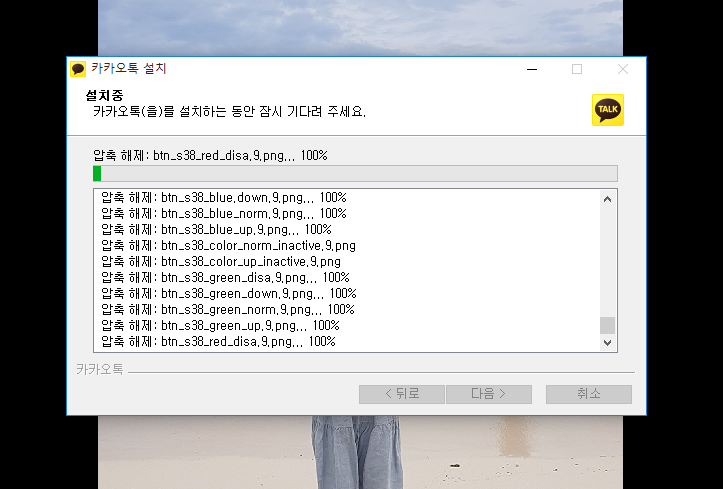Click the yellow TALK logo
The image size is (723, 489).
[x=608, y=110]
